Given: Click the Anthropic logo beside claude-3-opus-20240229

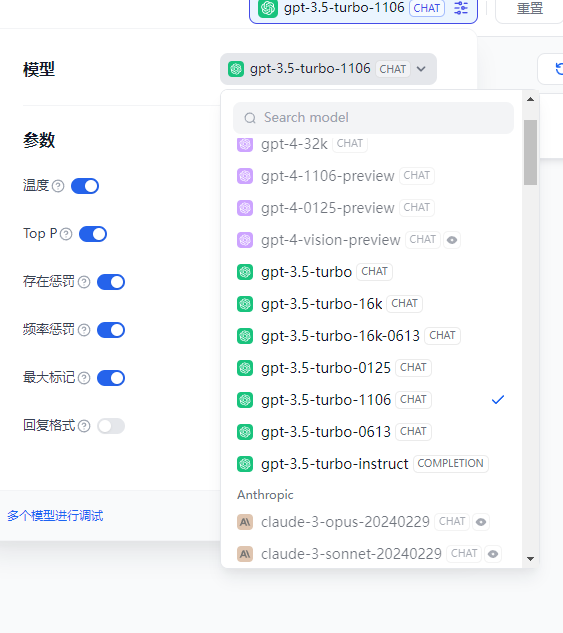Looking at the screenshot, I should point(245,522).
